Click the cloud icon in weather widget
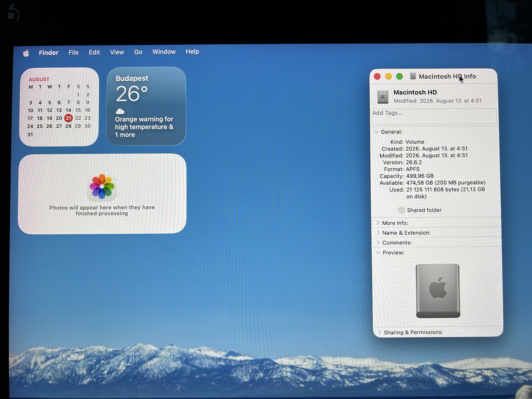532x399 pixels. pyautogui.click(x=120, y=111)
